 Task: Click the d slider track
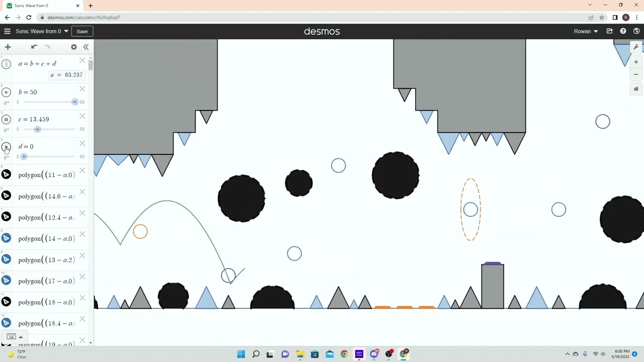click(49, 156)
